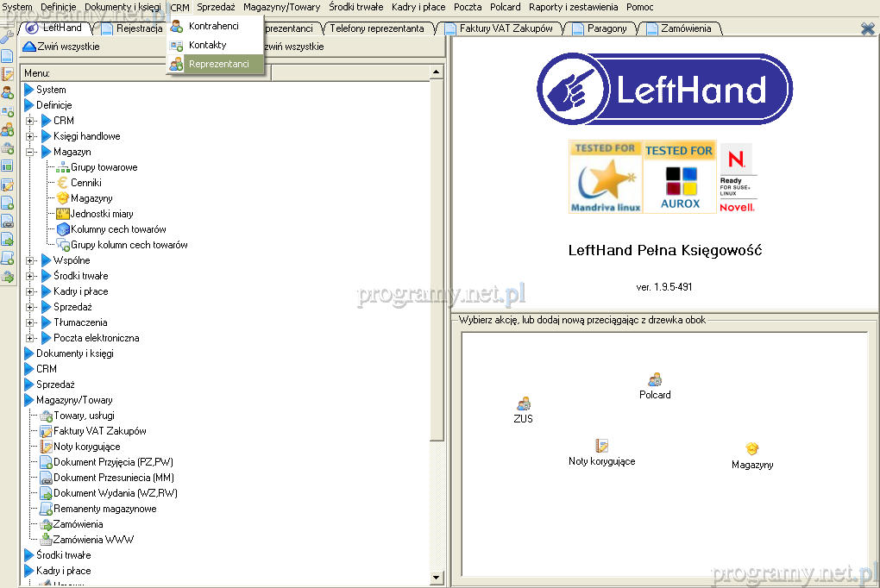Select Reprezentanci from CRM menu
Screen dimensions: 880x588
(x=218, y=64)
